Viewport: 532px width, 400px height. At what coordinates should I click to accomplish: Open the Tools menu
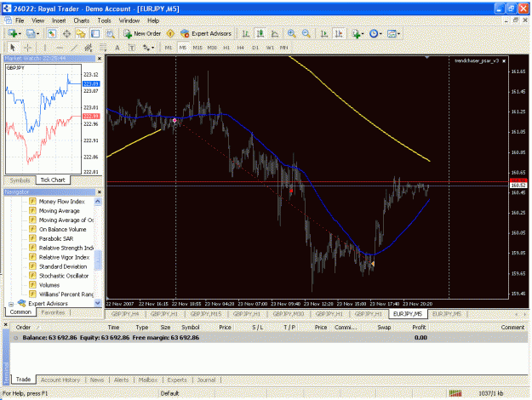(104, 20)
